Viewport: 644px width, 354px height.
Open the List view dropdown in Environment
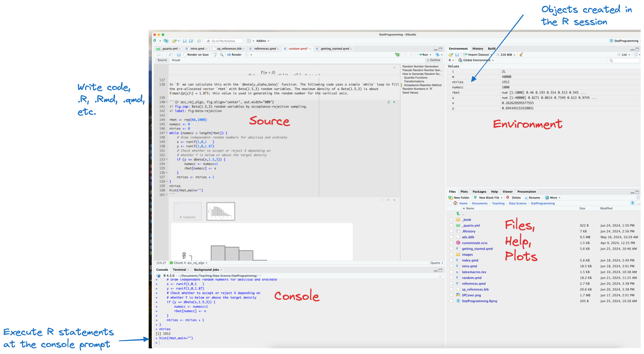(624, 55)
